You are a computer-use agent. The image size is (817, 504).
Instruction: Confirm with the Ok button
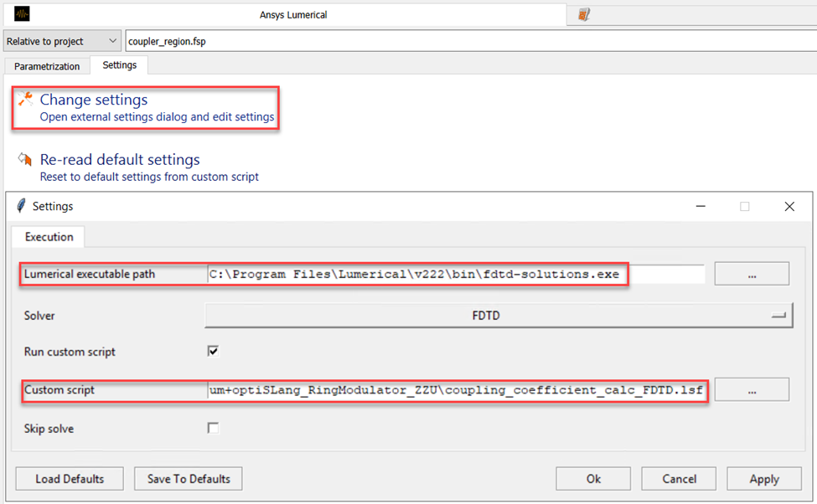pyautogui.click(x=593, y=479)
